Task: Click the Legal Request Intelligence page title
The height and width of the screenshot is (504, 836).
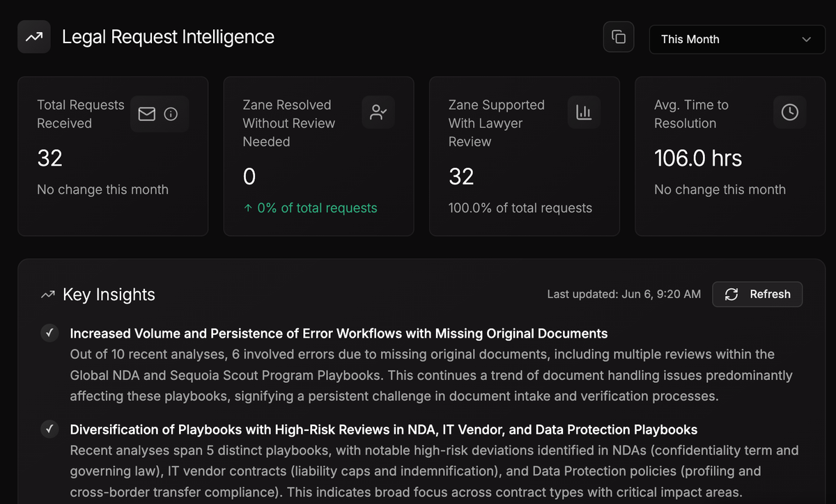Action: point(168,38)
